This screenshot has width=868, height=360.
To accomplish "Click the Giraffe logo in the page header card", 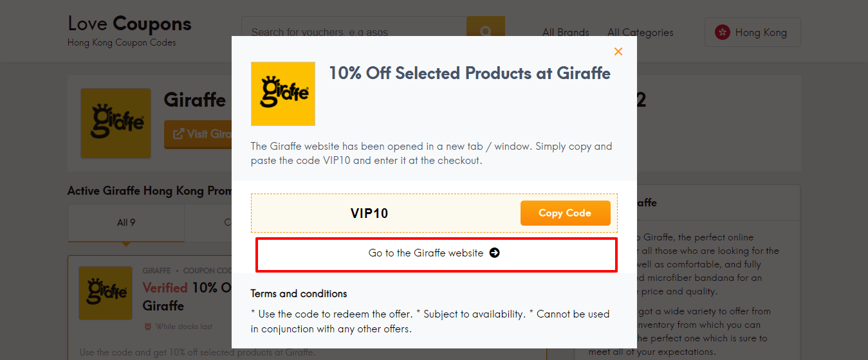I will click(x=116, y=123).
